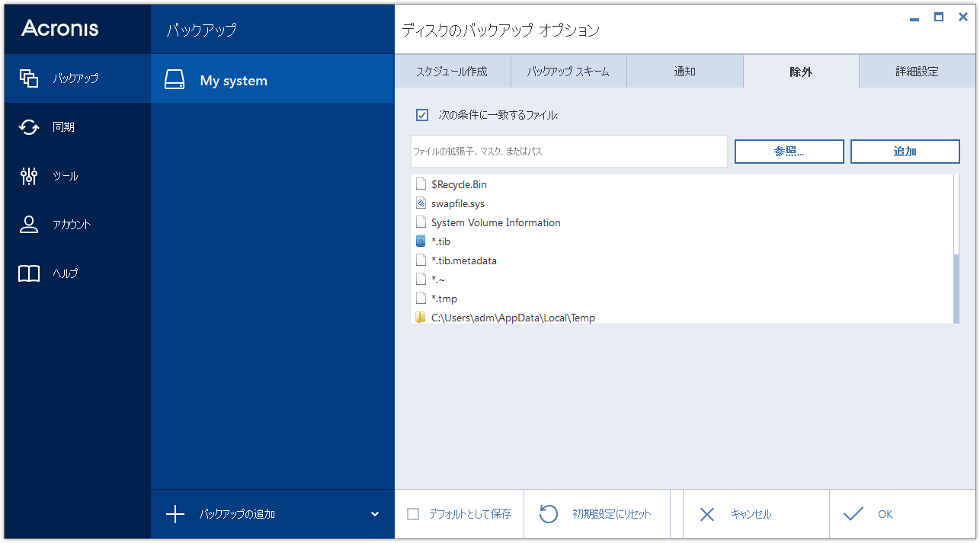Open the Sync (同期) section icon
Image resolution: width=980 pixels, height=543 pixels.
click(29, 127)
